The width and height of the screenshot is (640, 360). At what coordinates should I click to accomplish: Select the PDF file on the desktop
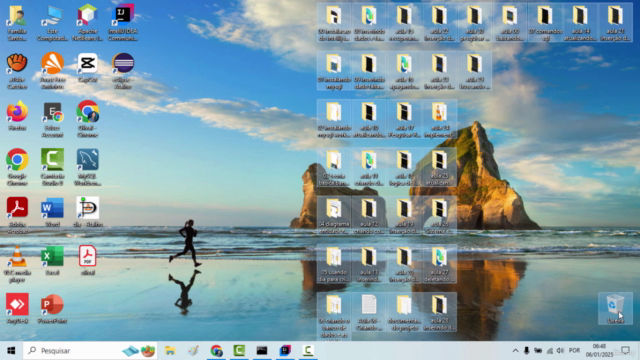(87, 260)
